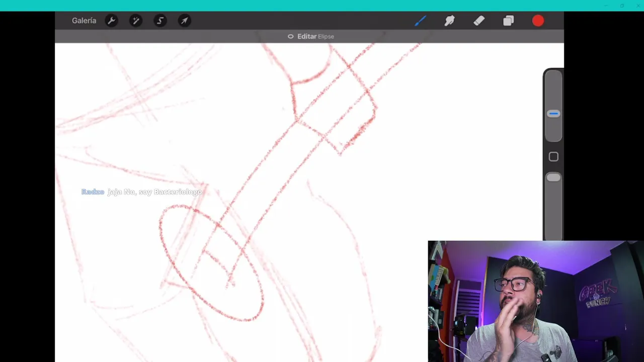Click the brush size slider handle
This screenshot has width=644, height=362.
click(553, 114)
